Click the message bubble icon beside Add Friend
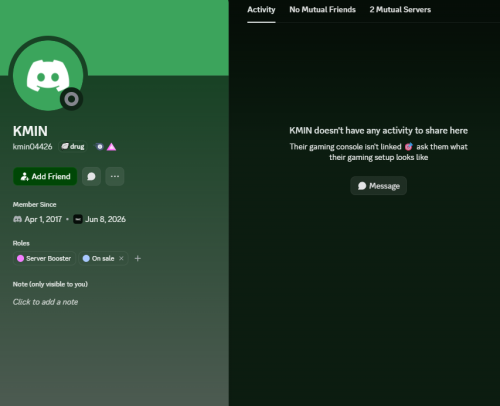The height and width of the screenshot is (406, 500). point(91,176)
